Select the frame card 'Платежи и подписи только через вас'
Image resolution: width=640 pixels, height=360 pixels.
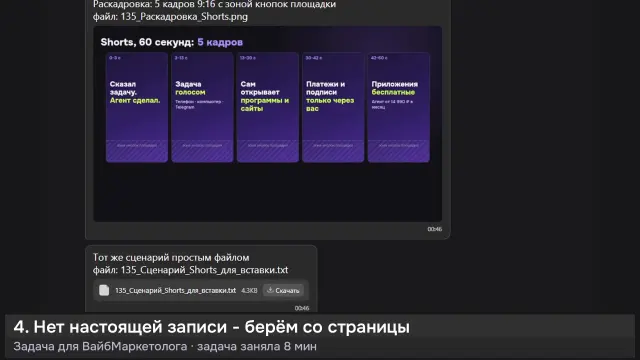[x=333, y=107]
